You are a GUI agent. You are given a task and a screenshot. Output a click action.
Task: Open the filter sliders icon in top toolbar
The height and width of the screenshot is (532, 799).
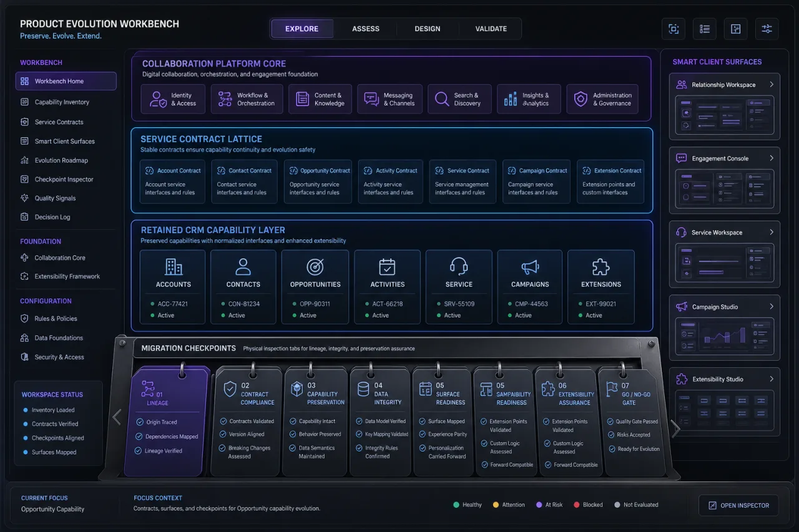(x=767, y=29)
